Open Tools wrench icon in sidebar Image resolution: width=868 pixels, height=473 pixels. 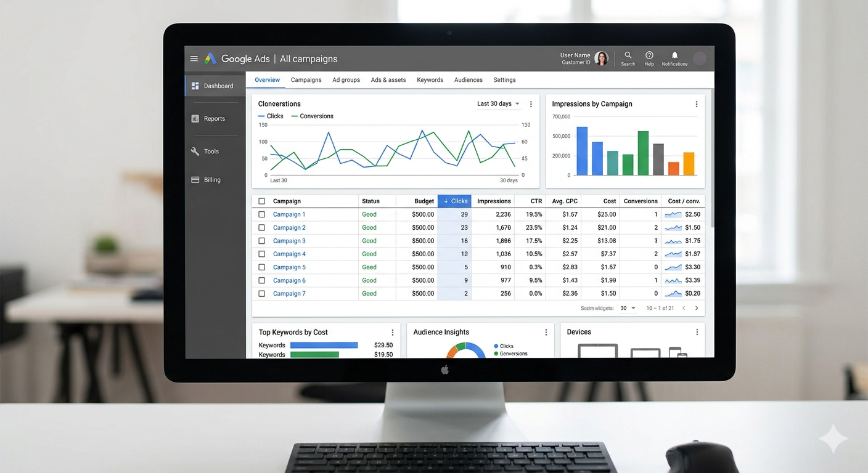(195, 152)
